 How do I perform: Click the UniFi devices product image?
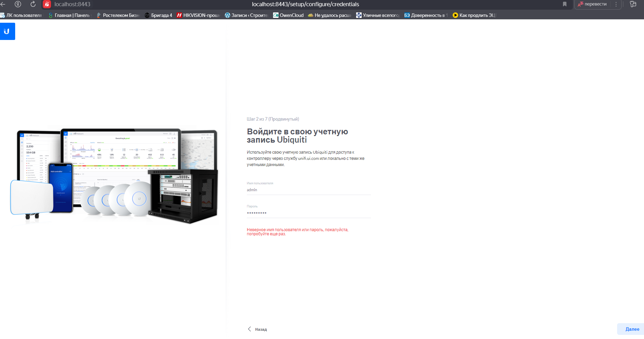click(114, 176)
